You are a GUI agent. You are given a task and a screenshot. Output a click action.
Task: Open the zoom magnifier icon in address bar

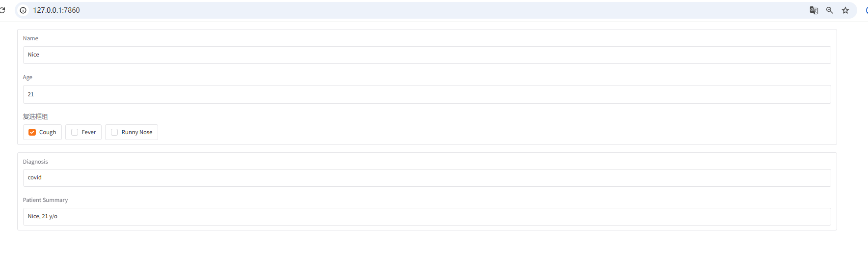coord(830,10)
